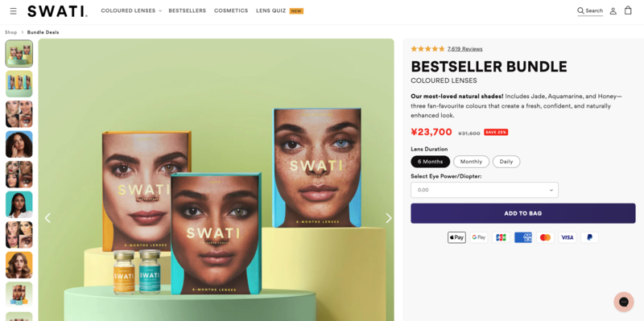Screen dimensions: 644x321
Task: Open the shopping bag icon
Action: click(628, 10)
